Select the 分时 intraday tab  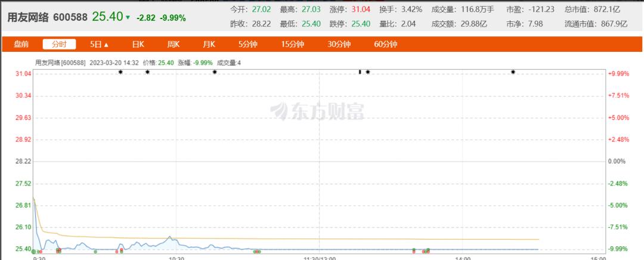tap(60, 44)
